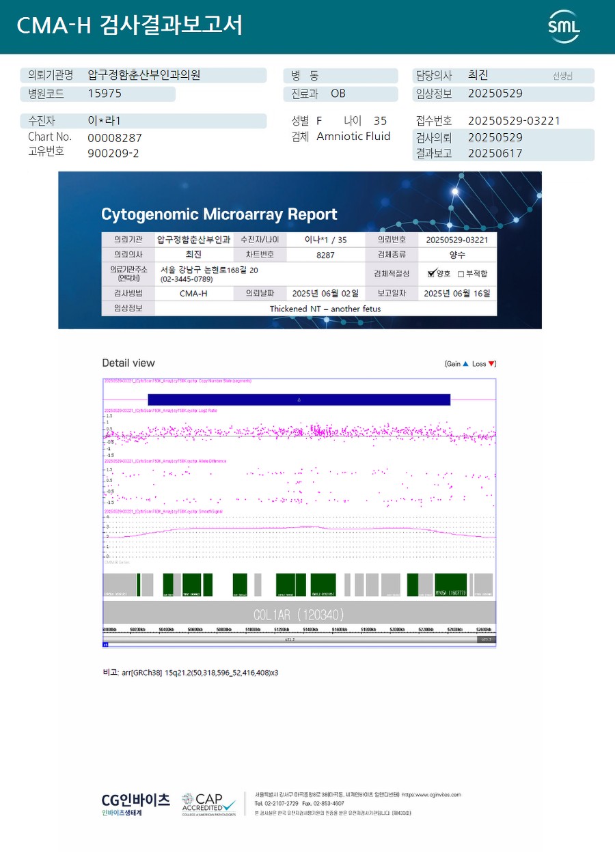Viewport: 615px width, 868px height.
Task: Click the q21.2 cytoband bar
Action: 290,640
